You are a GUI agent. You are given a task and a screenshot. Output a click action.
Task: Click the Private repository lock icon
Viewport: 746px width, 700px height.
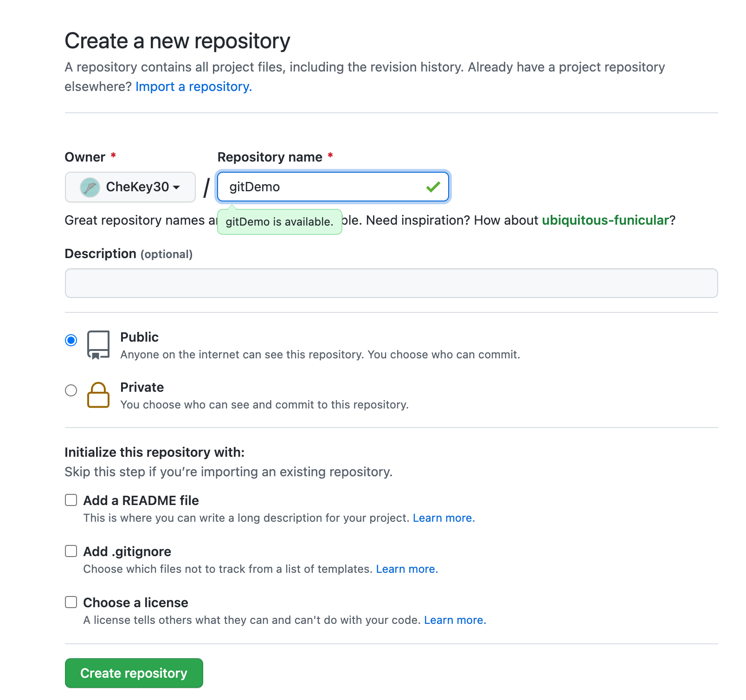point(98,395)
